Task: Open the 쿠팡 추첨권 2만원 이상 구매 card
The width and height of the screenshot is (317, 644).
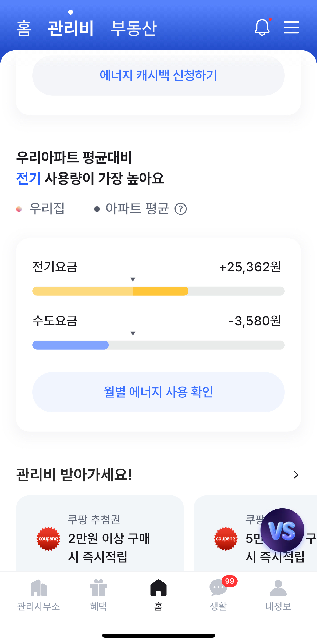Action: coord(109,538)
